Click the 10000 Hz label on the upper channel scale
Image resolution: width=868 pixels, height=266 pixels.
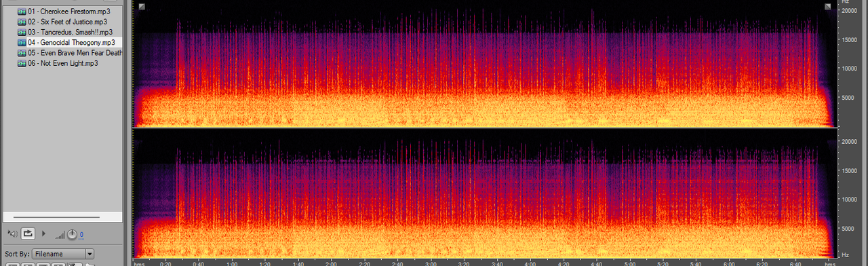pyautogui.click(x=850, y=69)
